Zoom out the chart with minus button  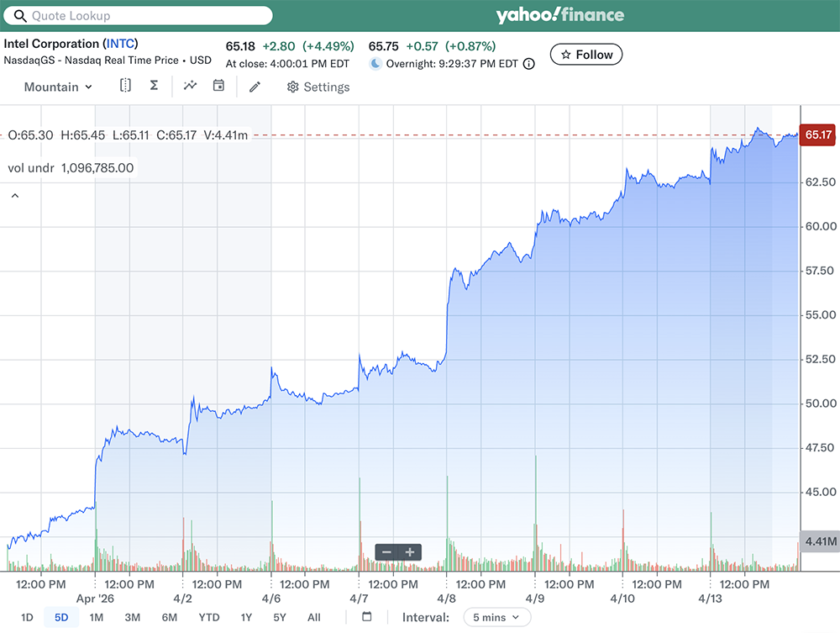[x=386, y=552]
